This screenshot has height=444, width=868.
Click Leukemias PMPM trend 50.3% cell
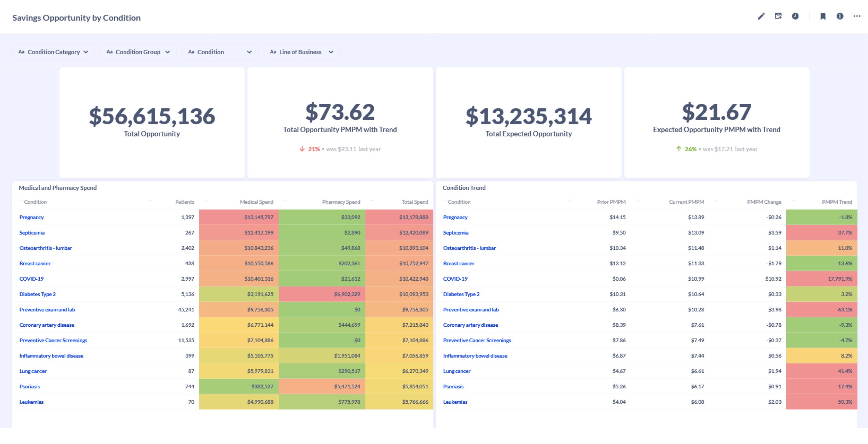click(x=822, y=402)
